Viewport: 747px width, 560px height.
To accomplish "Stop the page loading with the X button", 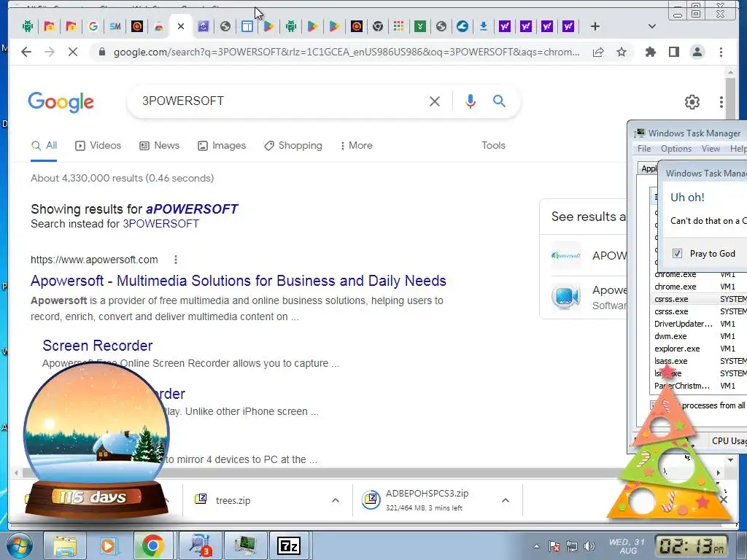I will click(x=73, y=52).
